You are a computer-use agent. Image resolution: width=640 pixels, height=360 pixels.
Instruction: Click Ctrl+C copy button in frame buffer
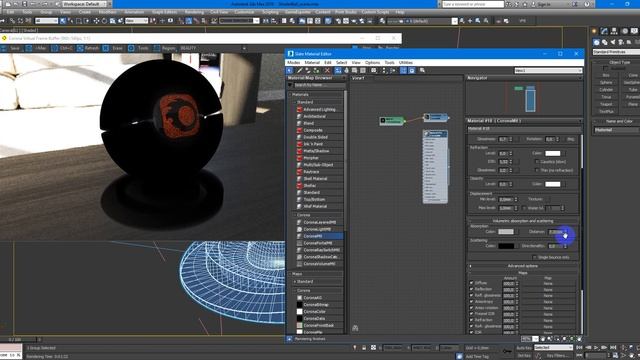62,48
